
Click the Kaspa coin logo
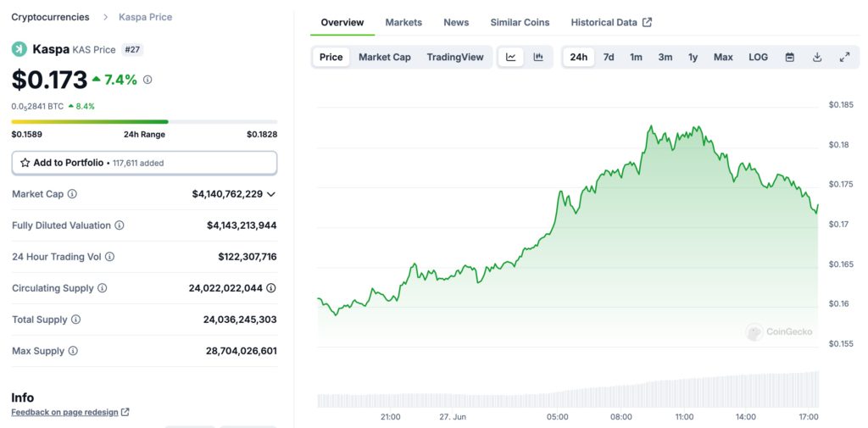tap(19, 49)
